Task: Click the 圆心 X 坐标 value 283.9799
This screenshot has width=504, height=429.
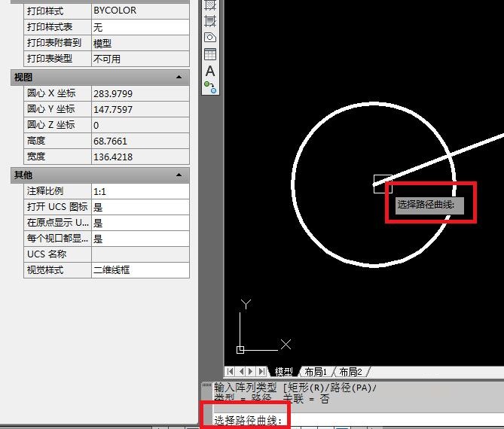Action: point(140,93)
